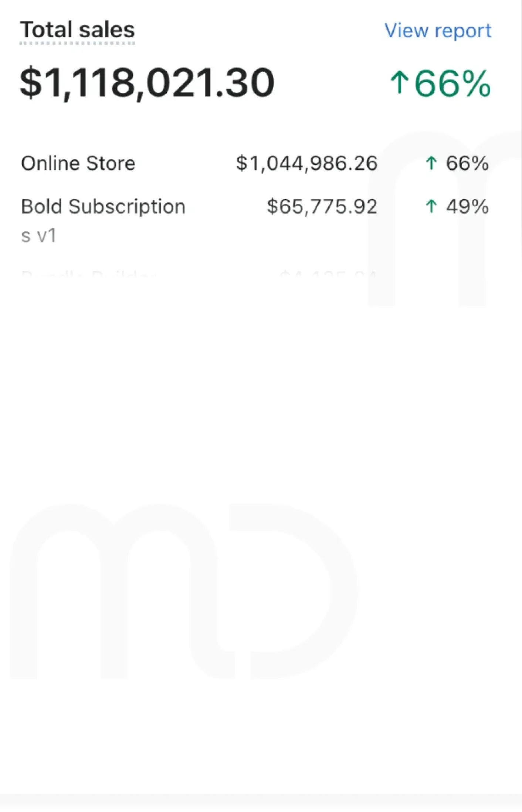Click the up arrow beside Online Store's percentage

431,163
